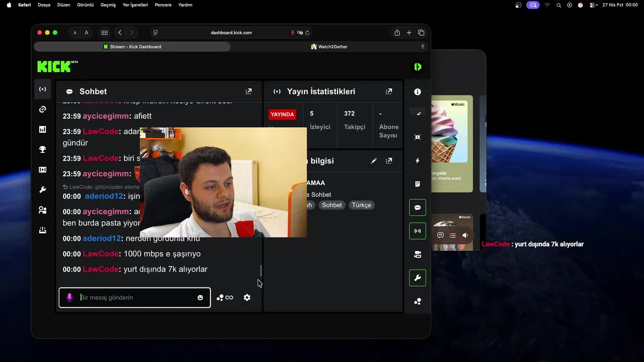Open page menu icon left of address
Image resolution: width=644 pixels, height=362 pixels.
[155, 33]
